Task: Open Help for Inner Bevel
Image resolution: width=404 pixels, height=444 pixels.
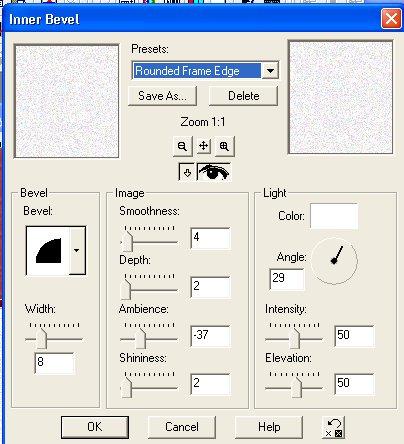Action: point(269,427)
